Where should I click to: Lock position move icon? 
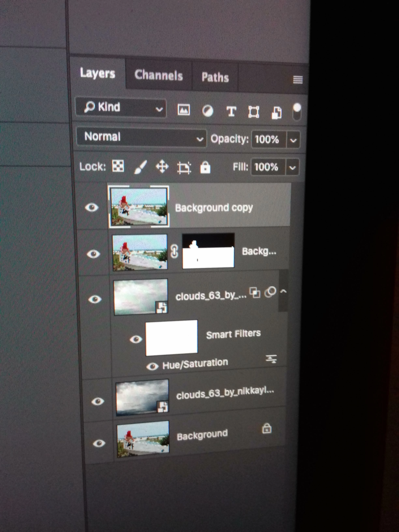[x=162, y=167]
